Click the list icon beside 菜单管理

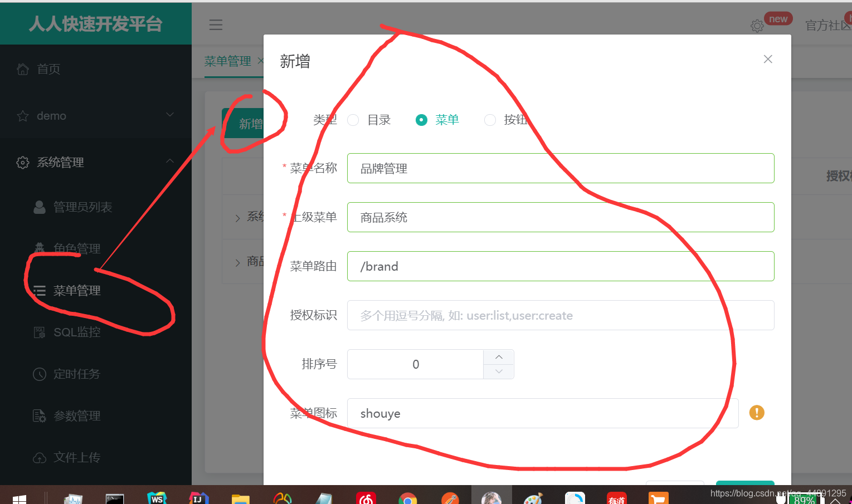[x=40, y=291]
